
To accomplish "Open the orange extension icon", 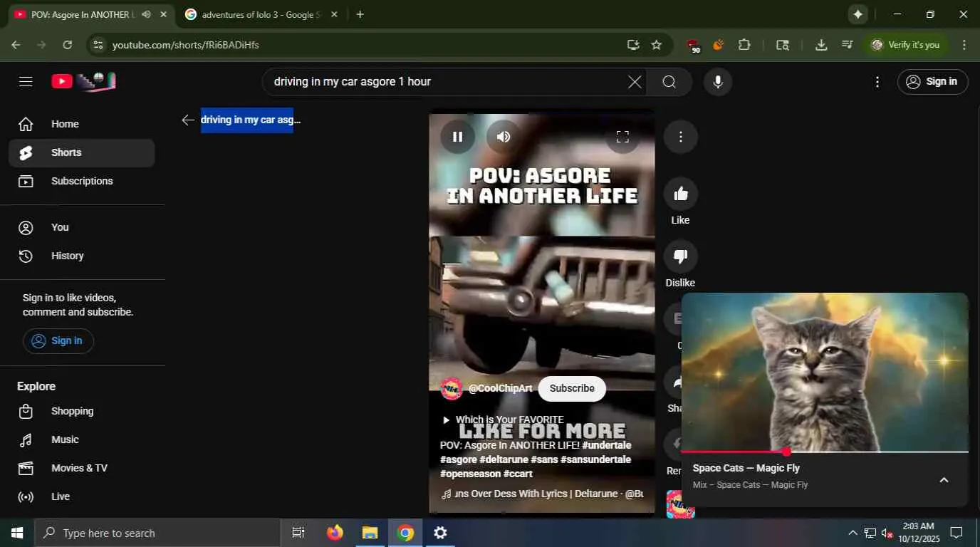I will pyautogui.click(x=719, y=45).
